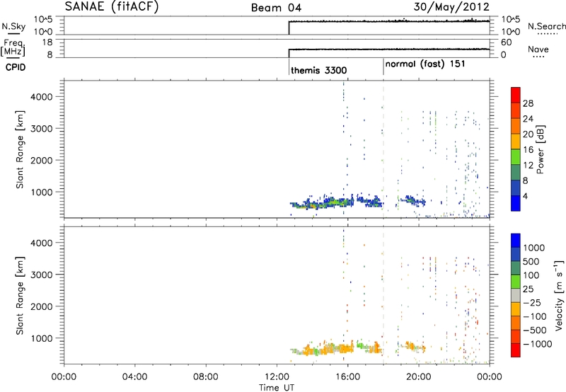Click the 100 value on Velocity color bar
Viewport: 566px width, 392px height.
coord(531,275)
